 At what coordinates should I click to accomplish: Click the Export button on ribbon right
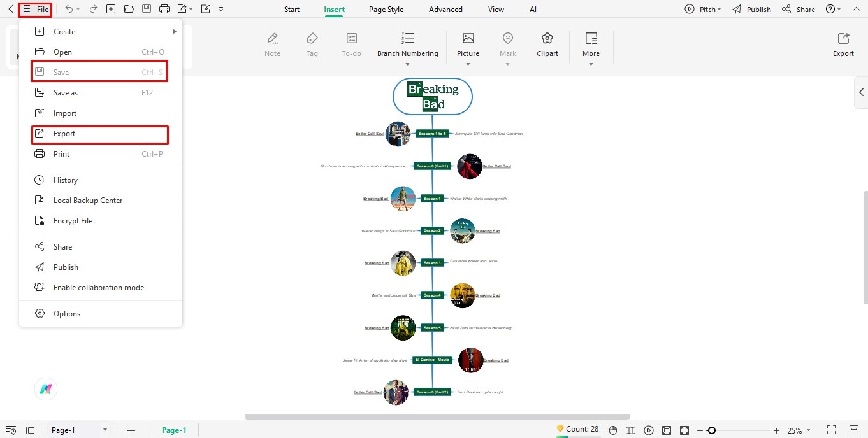pyautogui.click(x=843, y=45)
